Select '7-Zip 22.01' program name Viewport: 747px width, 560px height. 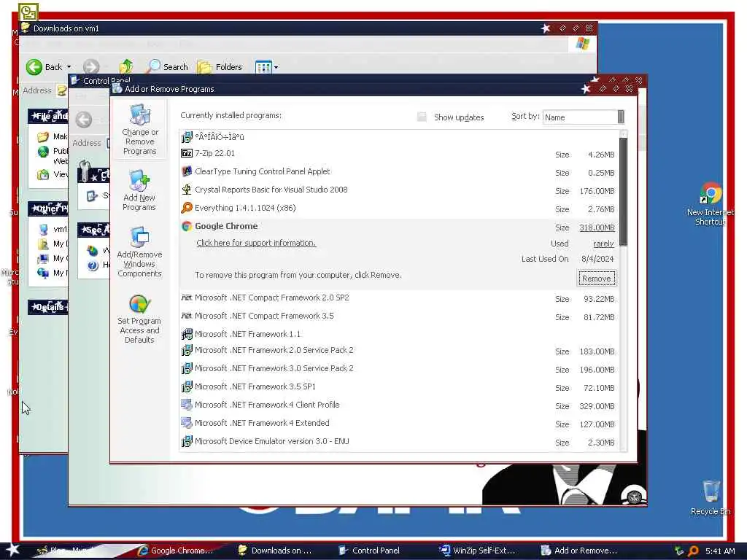point(215,153)
